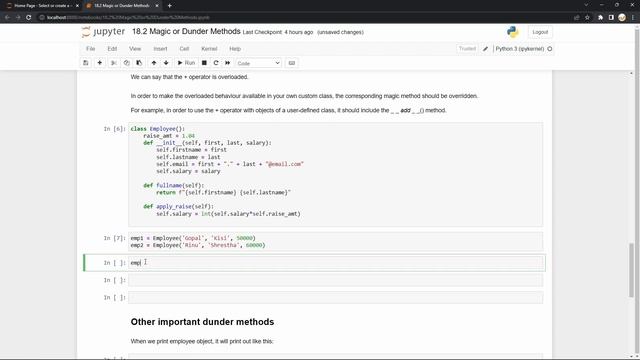Restart kernel and run all cells

228,63
